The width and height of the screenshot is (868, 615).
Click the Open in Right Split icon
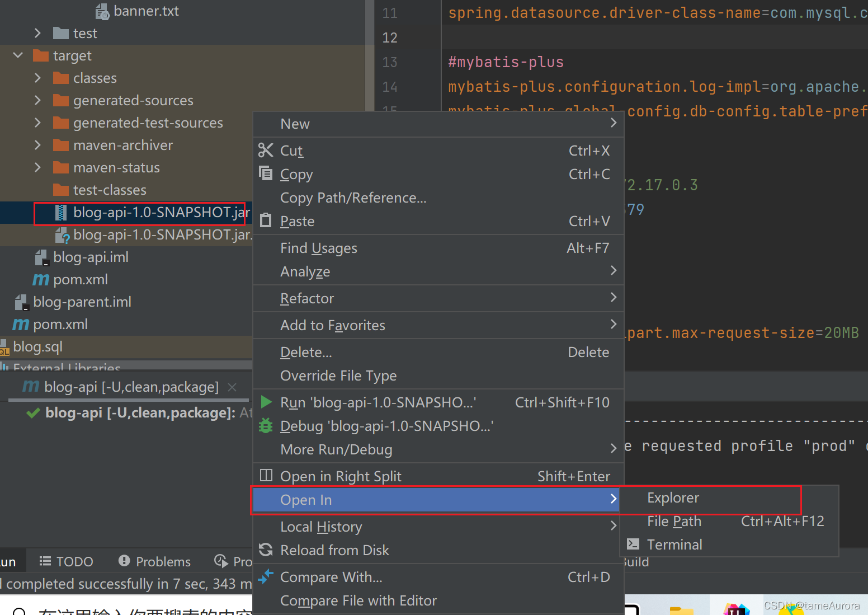tap(266, 476)
